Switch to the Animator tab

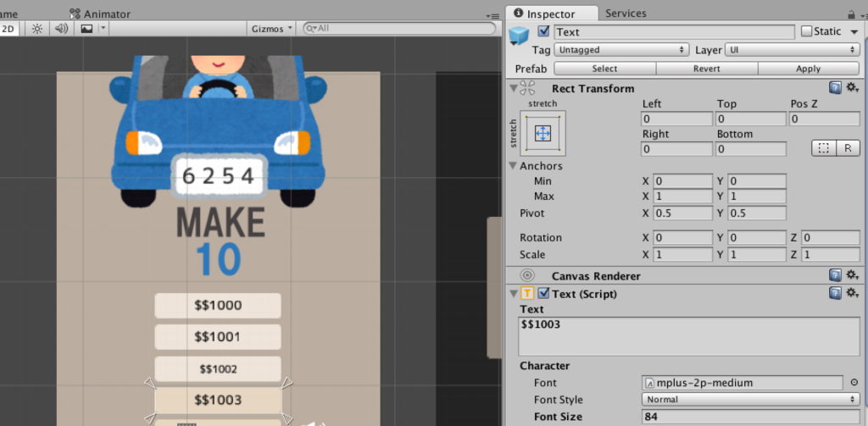101,14
